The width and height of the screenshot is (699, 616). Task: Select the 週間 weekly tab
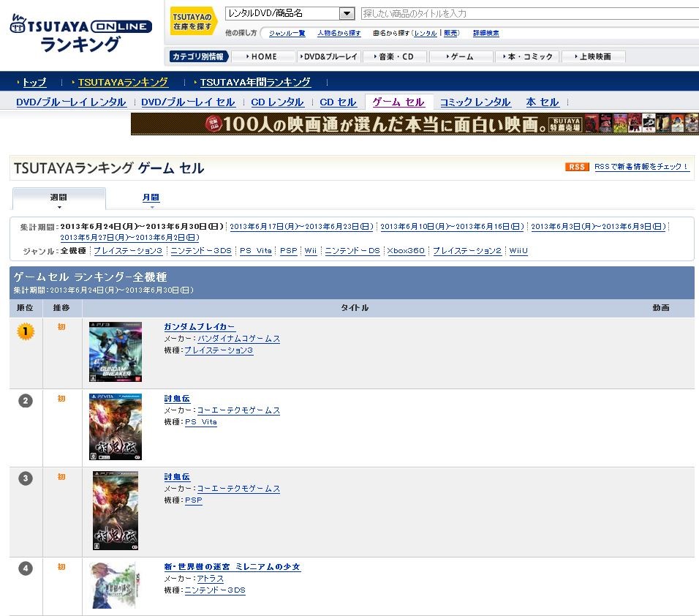click(58, 198)
